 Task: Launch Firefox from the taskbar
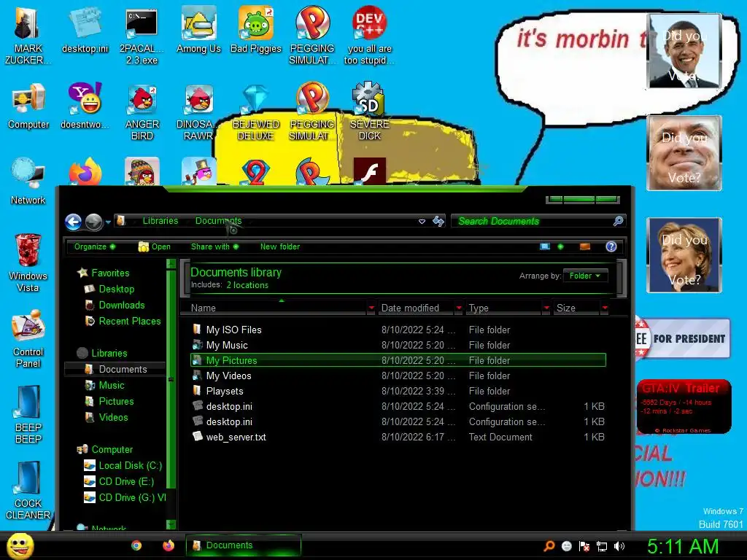pyautogui.click(x=169, y=545)
